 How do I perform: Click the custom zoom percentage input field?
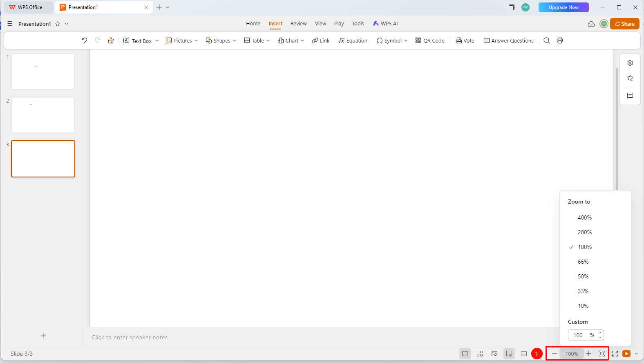pos(586,335)
